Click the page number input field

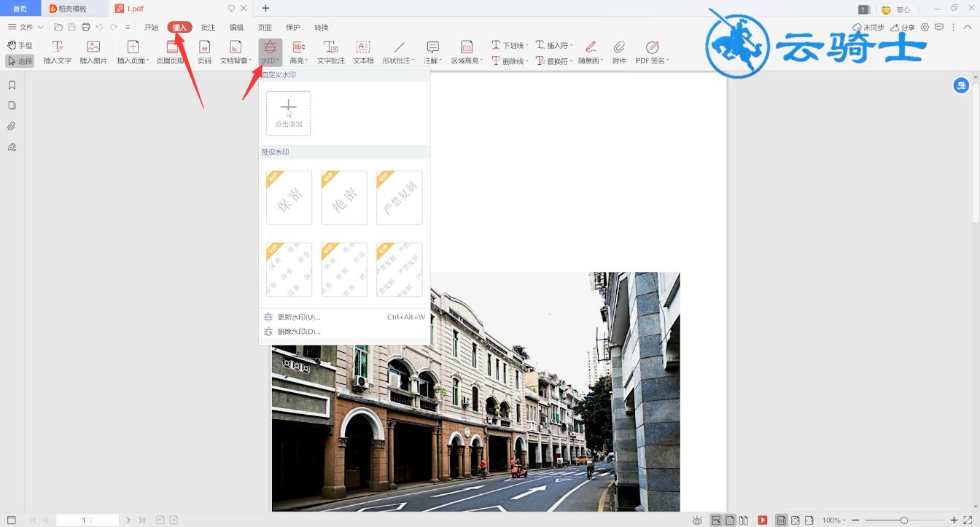tap(87, 520)
